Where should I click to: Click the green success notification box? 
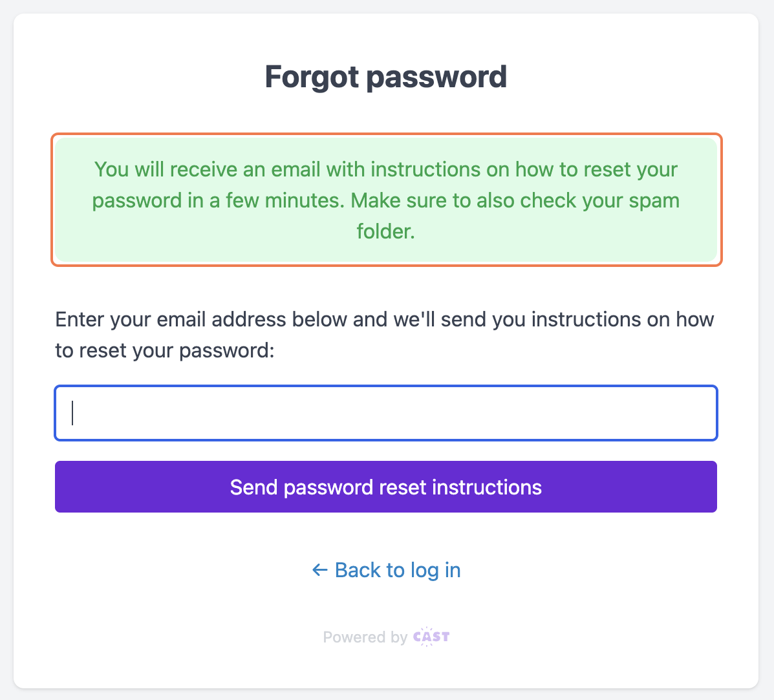[x=386, y=200]
